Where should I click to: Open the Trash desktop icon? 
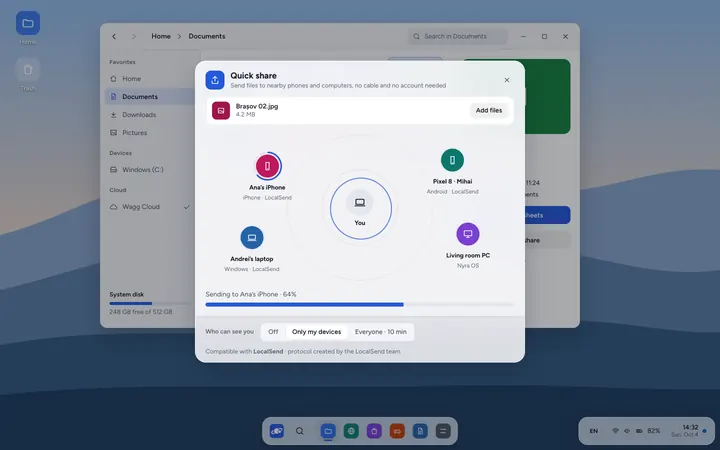pyautogui.click(x=28, y=70)
